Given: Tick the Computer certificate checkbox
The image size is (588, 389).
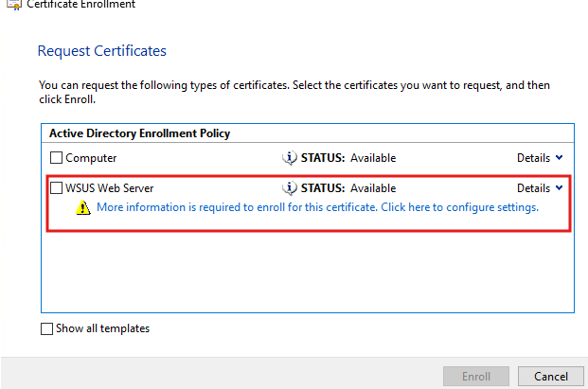Looking at the screenshot, I should 56,158.
